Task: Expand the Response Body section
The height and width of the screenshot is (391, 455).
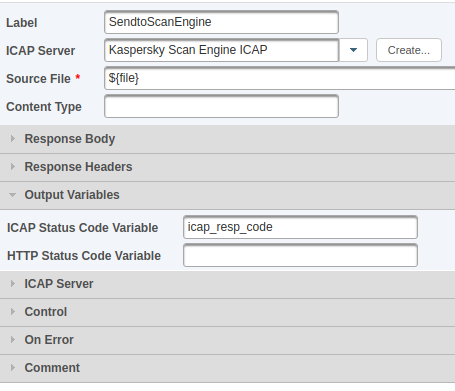Action: 227,139
